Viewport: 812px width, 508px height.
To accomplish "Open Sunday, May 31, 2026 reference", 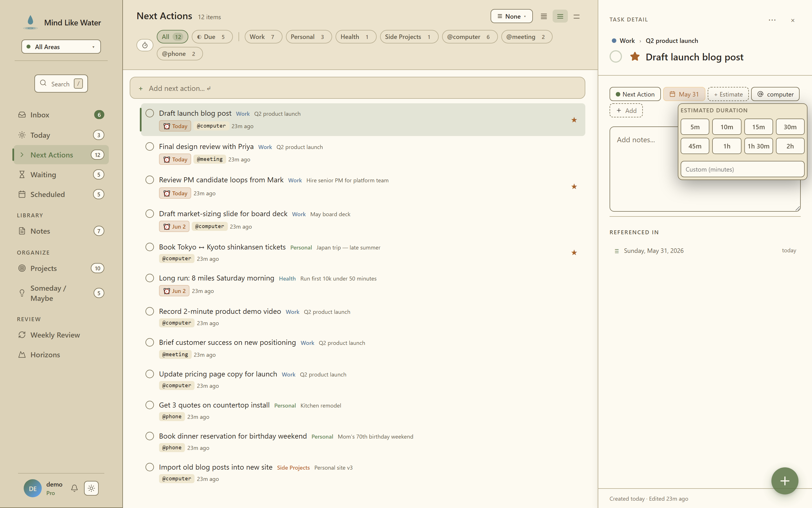I will click(x=705, y=251).
